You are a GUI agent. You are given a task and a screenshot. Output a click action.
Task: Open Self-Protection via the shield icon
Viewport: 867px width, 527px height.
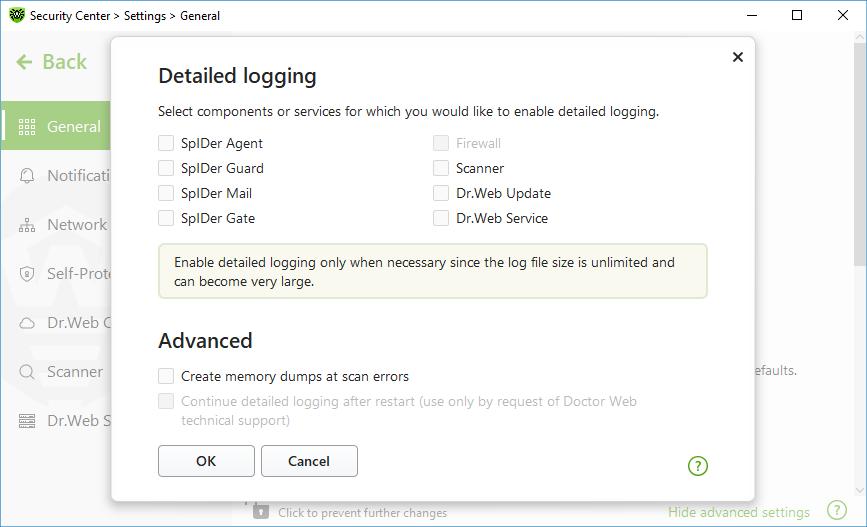coord(27,274)
